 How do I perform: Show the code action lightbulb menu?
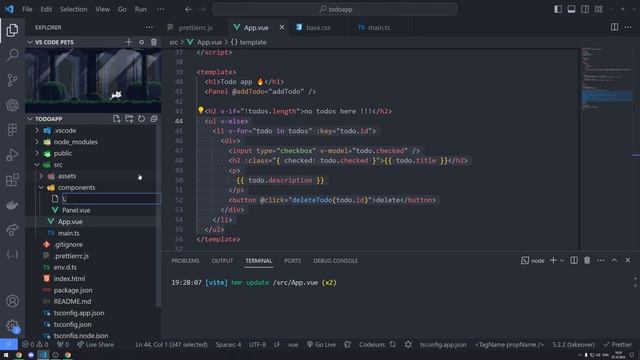pyautogui.click(x=200, y=111)
